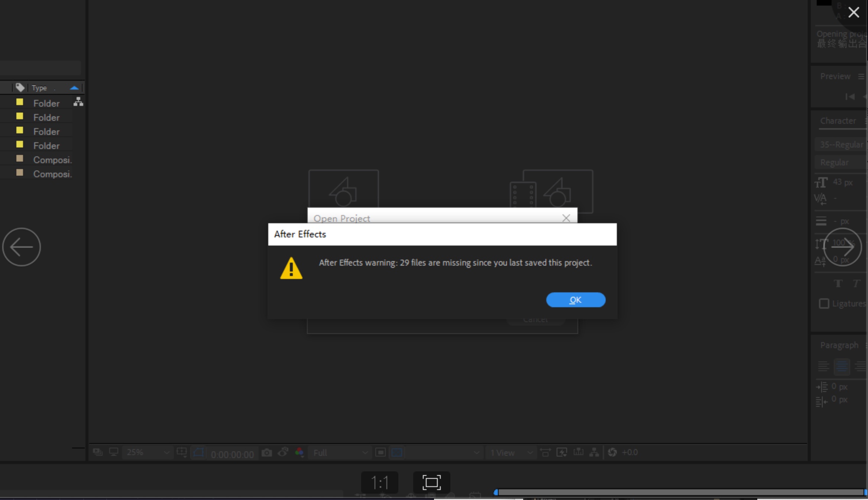The height and width of the screenshot is (500, 868).
Task: Click the font size icon
Action: [821, 182]
